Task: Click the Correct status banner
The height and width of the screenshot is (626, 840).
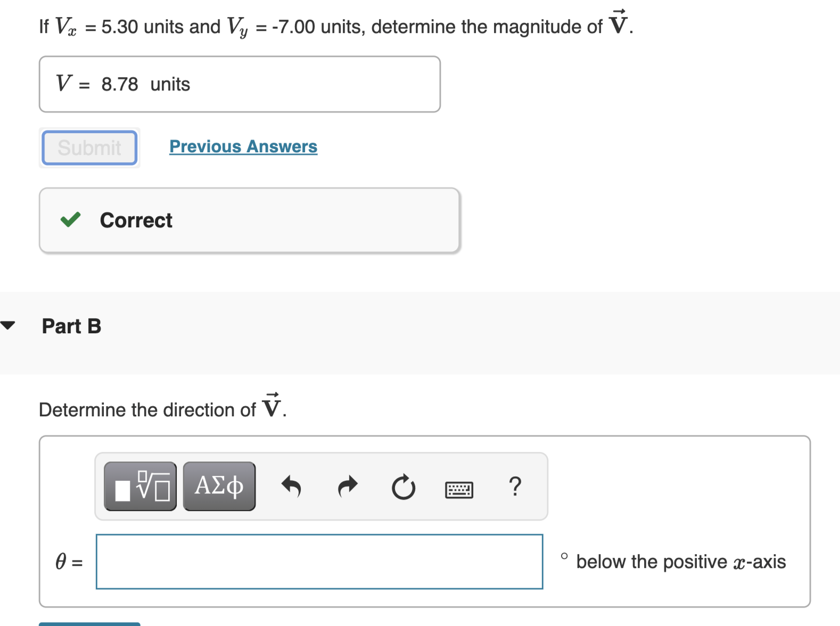Action: click(x=250, y=220)
